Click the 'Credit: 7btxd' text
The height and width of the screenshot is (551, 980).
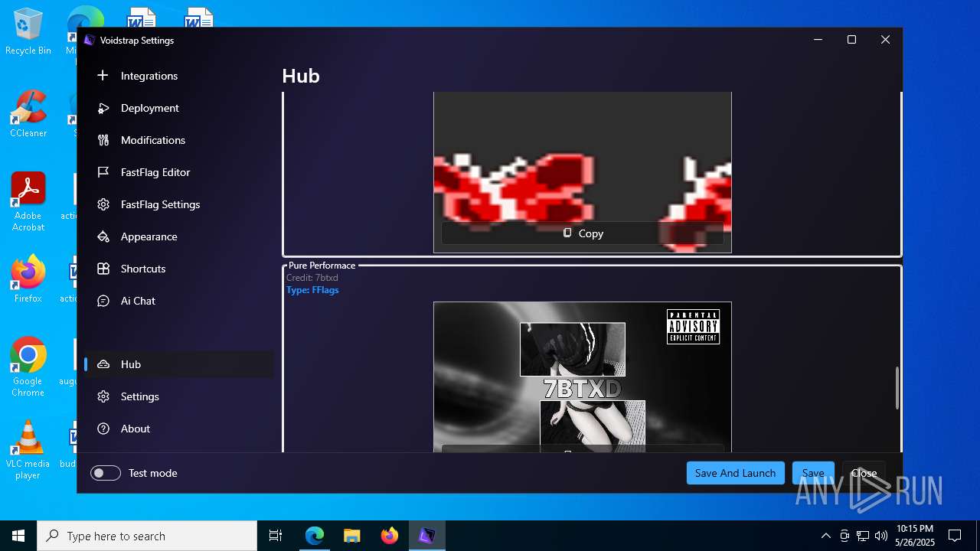tap(312, 278)
